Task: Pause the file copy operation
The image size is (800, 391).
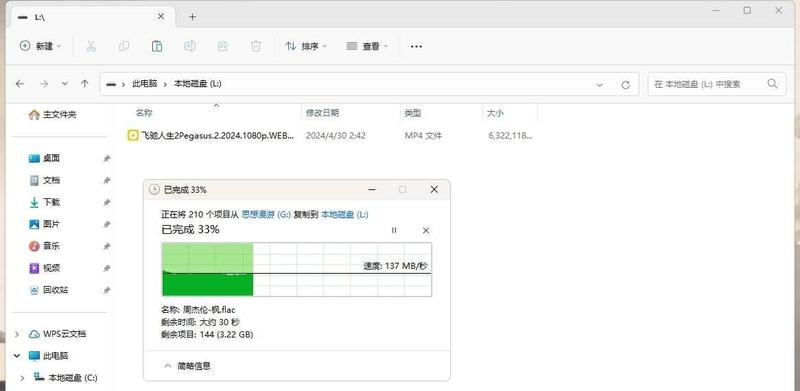Action: click(x=394, y=230)
